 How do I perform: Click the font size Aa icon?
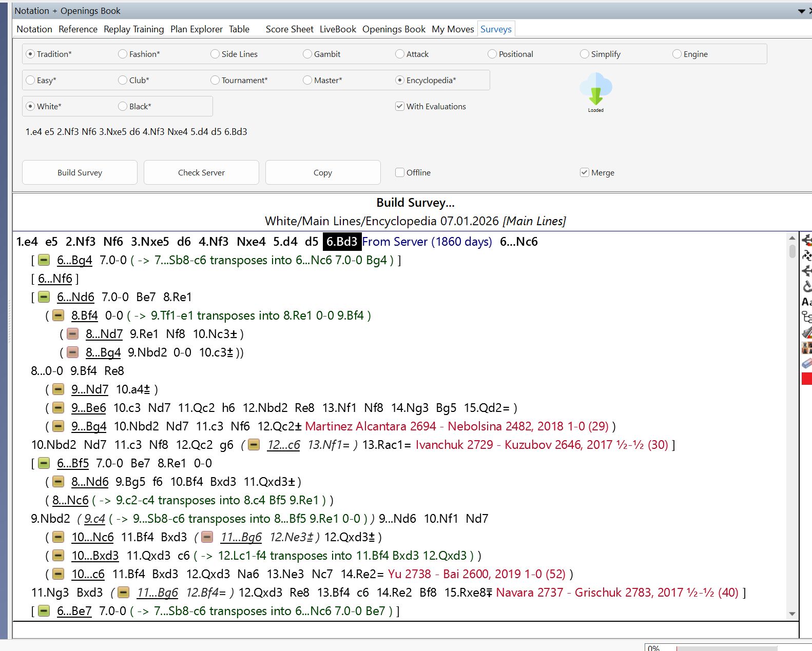pos(807,302)
